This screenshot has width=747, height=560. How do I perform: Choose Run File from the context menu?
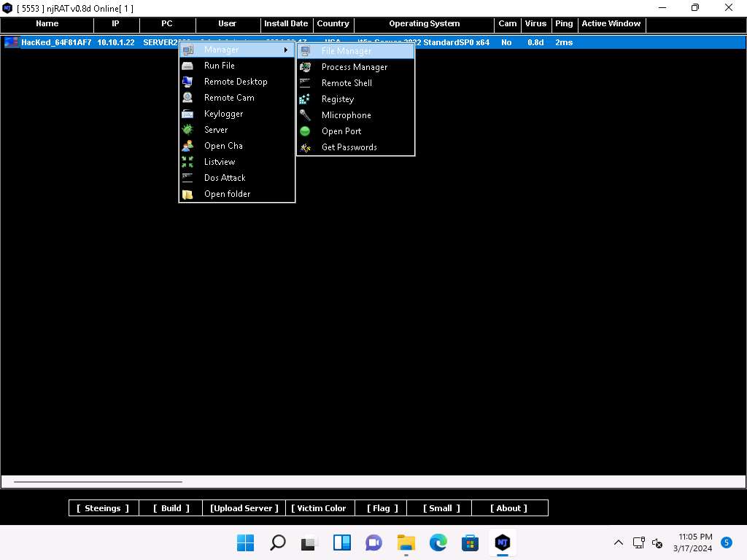(x=219, y=66)
